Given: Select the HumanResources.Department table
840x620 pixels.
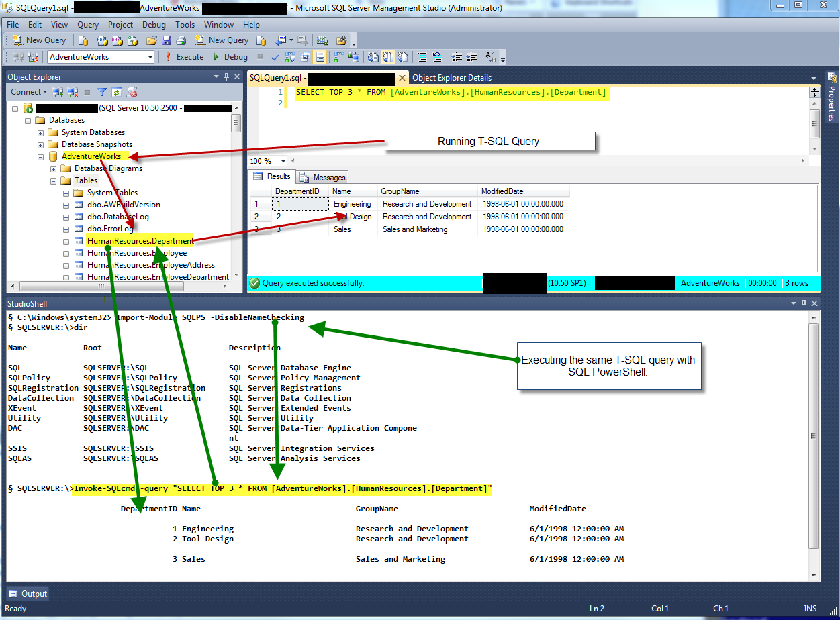Looking at the screenshot, I should [x=140, y=241].
